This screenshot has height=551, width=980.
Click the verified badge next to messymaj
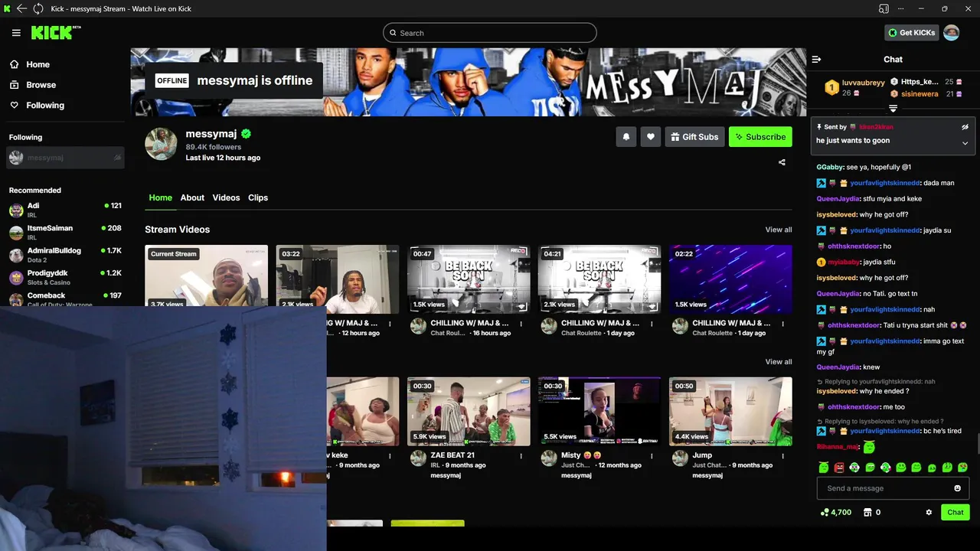(246, 134)
